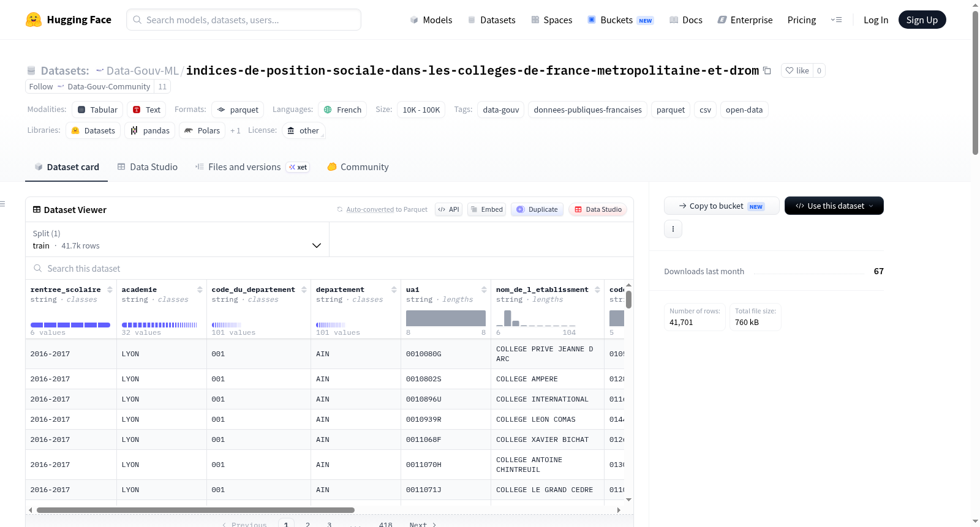Go to Models in the top navigation
980x527 pixels.
[431, 20]
